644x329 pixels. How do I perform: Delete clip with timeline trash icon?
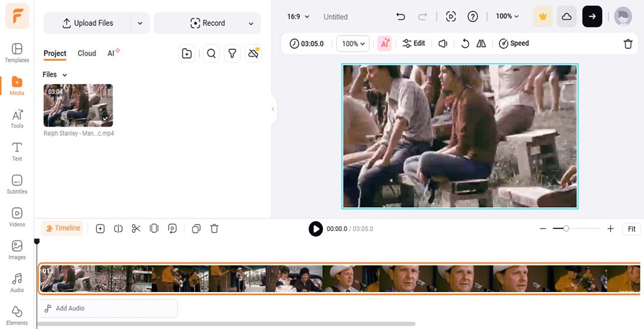[x=214, y=228]
